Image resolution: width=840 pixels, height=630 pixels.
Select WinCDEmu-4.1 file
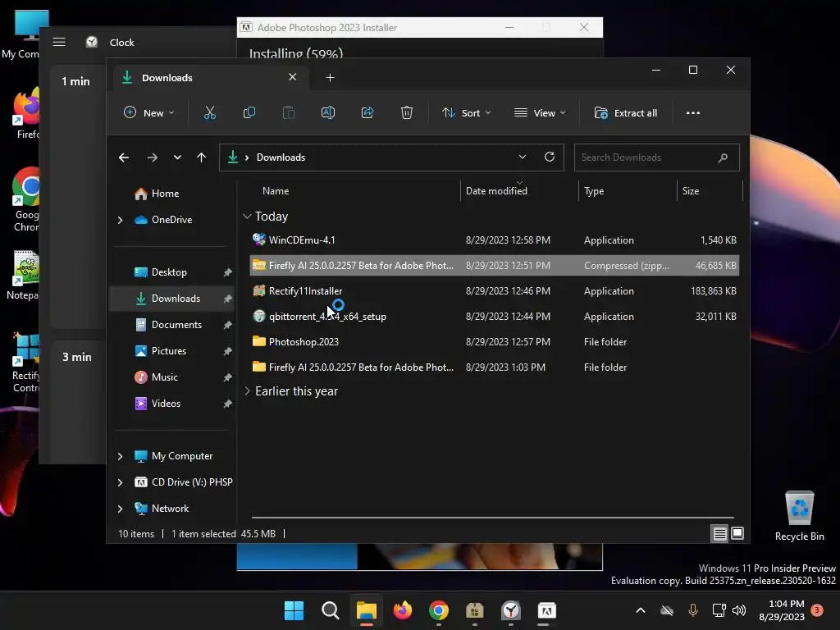[495, 240]
